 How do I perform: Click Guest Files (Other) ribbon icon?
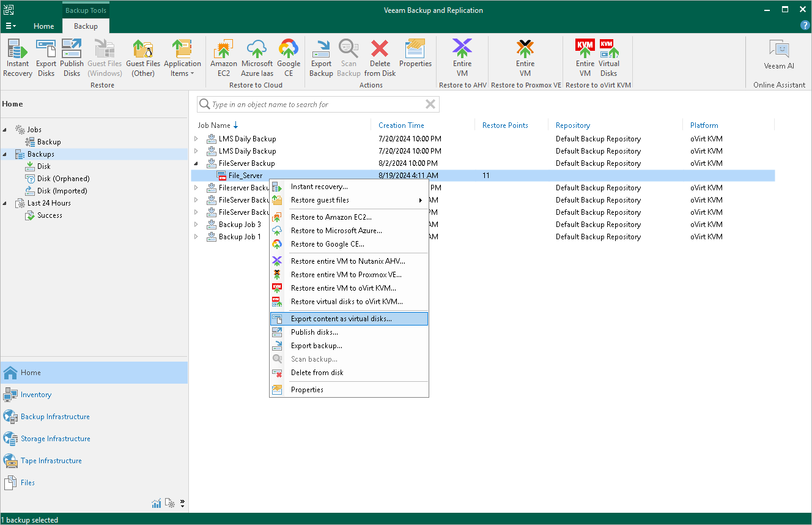click(143, 58)
